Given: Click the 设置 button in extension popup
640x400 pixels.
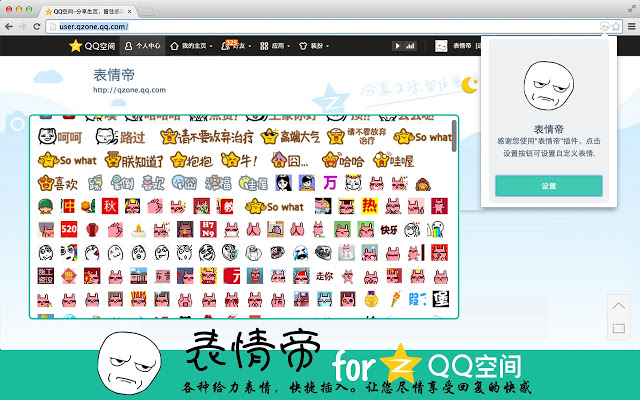Looking at the screenshot, I should click(549, 186).
